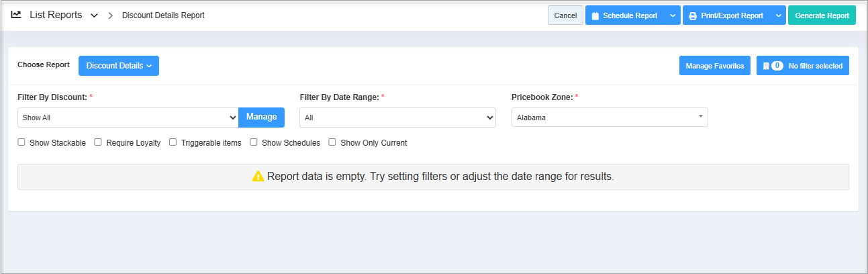The height and width of the screenshot is (274, 868).
Task: Open the Filter By Discount dropdown
Action: [128, 118]
